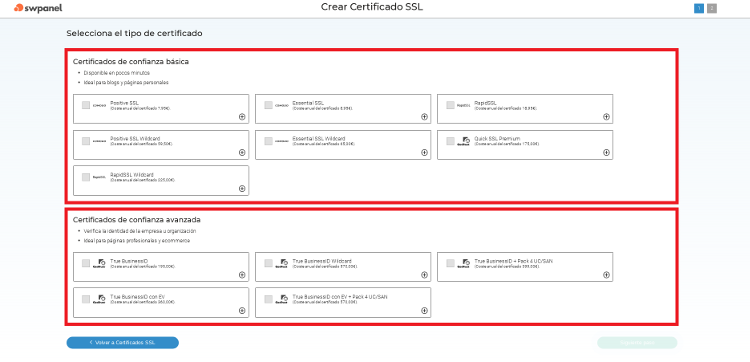The image size is (750, 362).
Task: Show more info for True BusinessID card
Action: 242,275
